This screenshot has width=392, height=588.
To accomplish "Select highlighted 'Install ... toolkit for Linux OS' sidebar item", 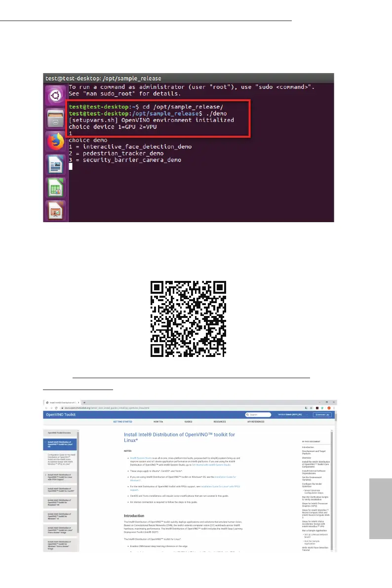I will click(60, 444).
